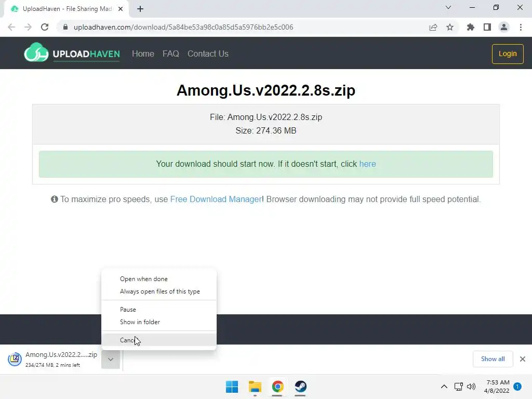Viewport: 532px width, 399px height.
Task: Share this page via the share icon
Action: point(433,27)
